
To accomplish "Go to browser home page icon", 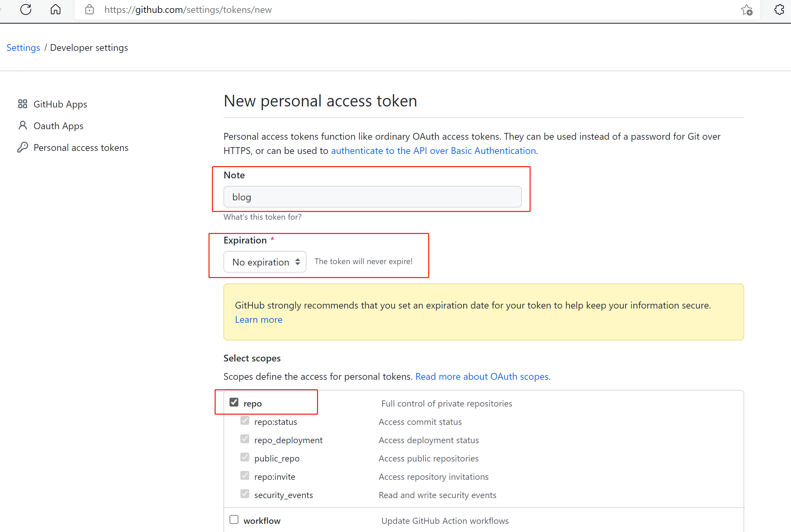I will point(56,9).
